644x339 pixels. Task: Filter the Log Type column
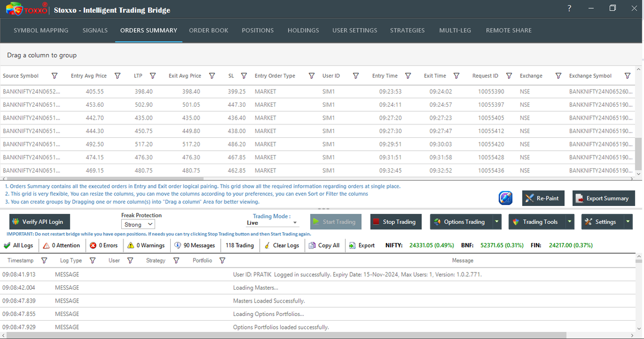92,260
